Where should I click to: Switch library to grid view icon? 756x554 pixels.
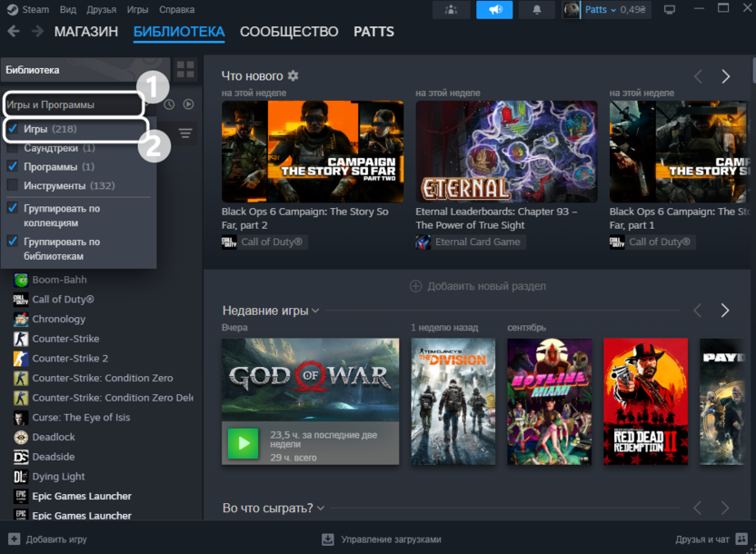pos(185,69)
